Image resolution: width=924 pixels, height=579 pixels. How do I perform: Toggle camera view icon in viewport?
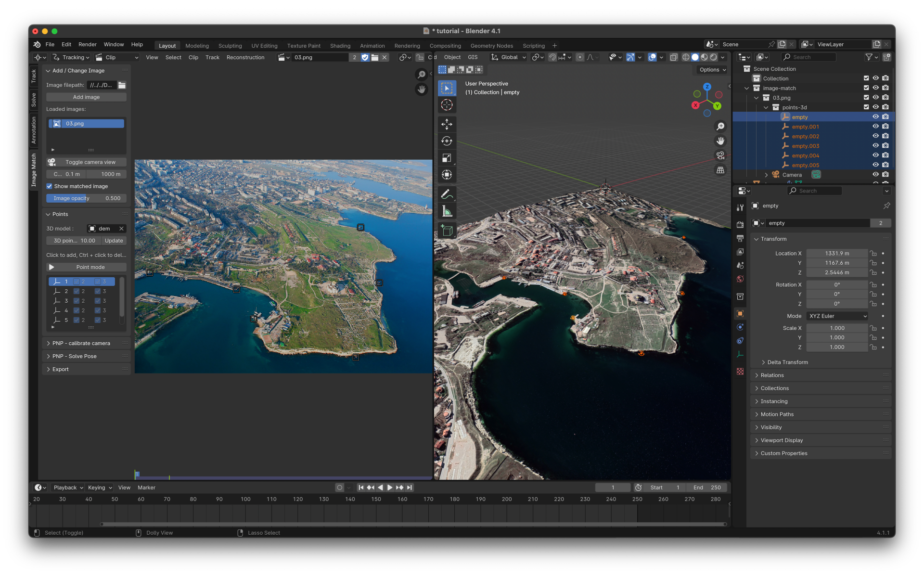pos(720,155)
